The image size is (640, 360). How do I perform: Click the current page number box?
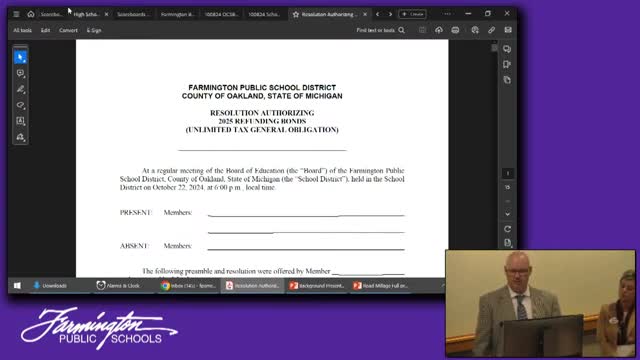[x=508, y=173]
